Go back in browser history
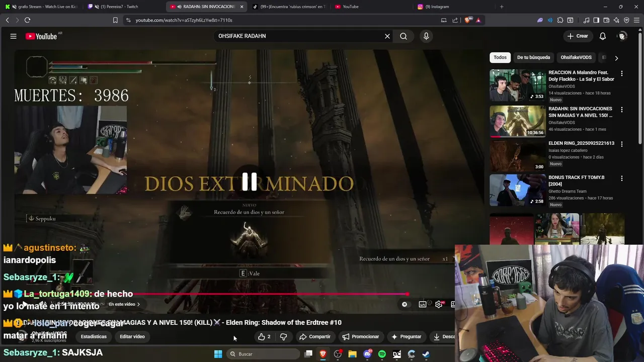 (7, 20)
